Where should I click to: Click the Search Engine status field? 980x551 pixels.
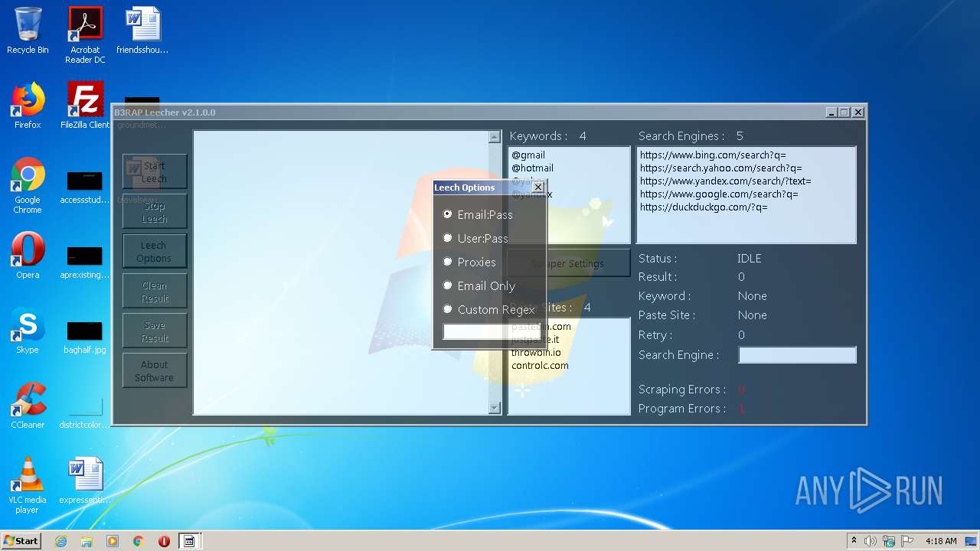(x=797, y=354)
